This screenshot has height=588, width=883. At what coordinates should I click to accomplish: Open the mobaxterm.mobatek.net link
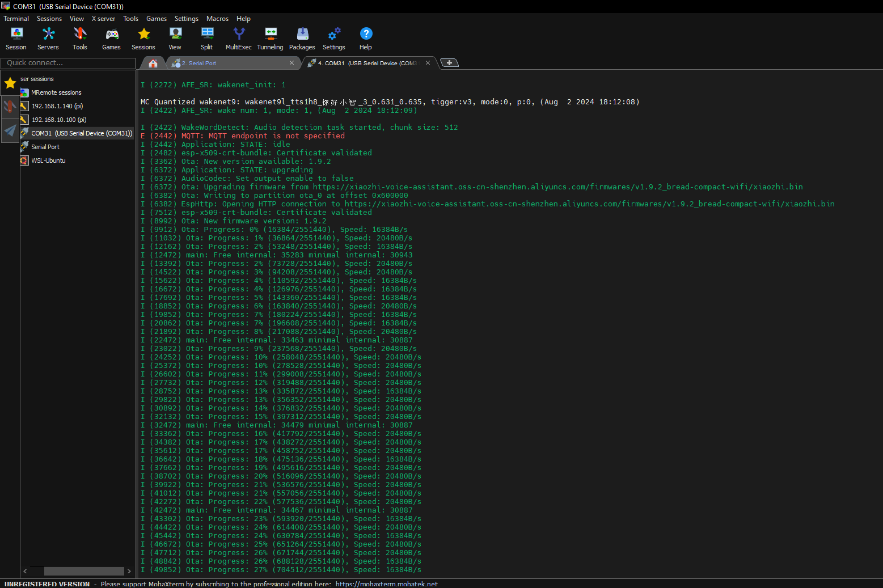coord(386,584)
